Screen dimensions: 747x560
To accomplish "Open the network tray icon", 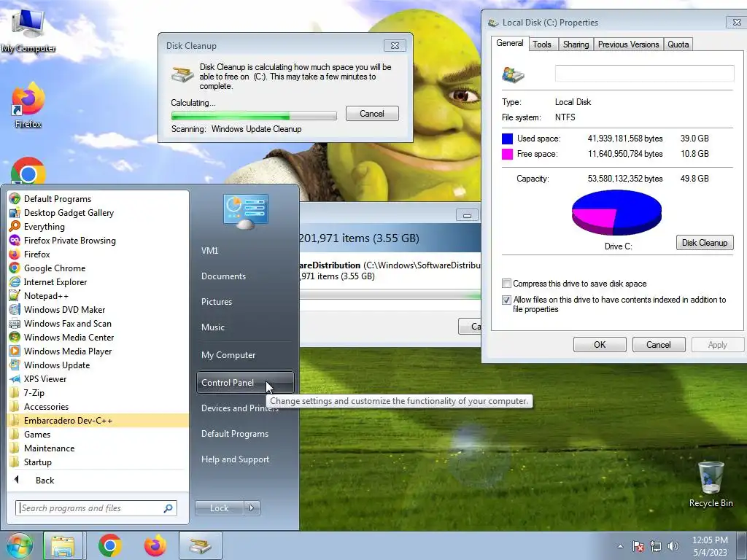I will (656, 546).
